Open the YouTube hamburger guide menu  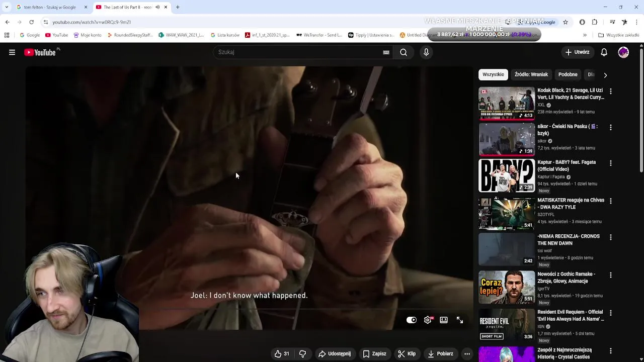[x=12, y=52]
